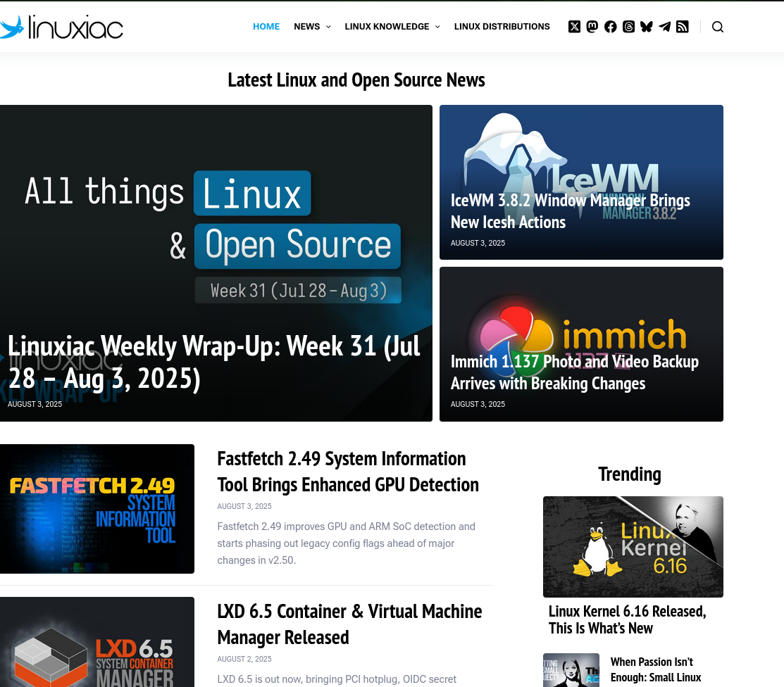Click the Immich card's August 3, 2025 date
This screenshot has width=784, height=687.
[x=478, y=404]
